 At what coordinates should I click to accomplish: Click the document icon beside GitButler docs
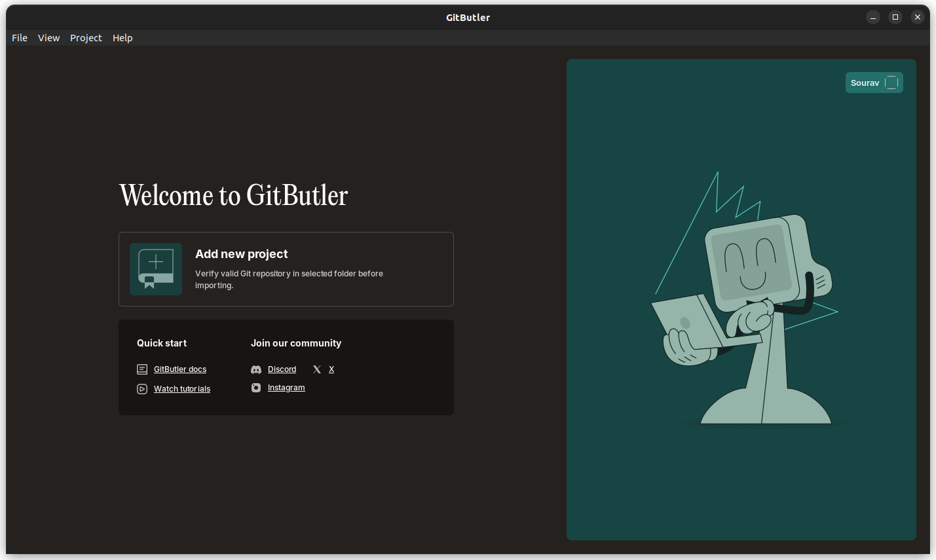142,369
